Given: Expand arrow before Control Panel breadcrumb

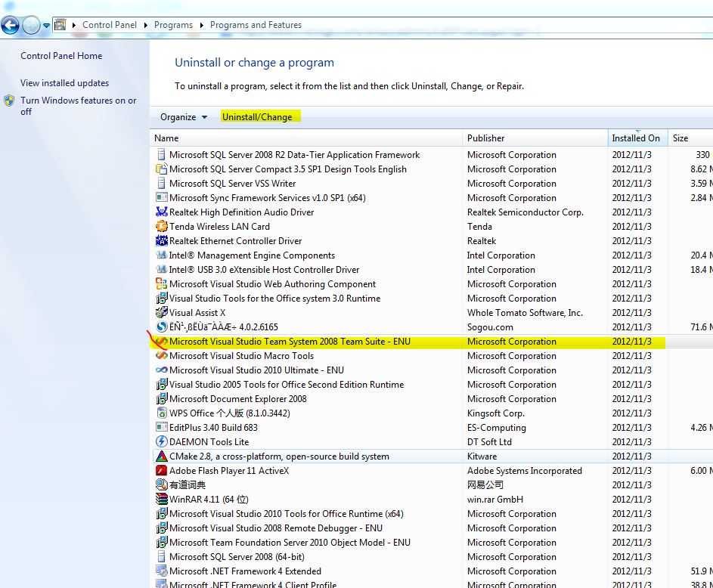Looking at the screenshot, I should (x=74, y=26).
